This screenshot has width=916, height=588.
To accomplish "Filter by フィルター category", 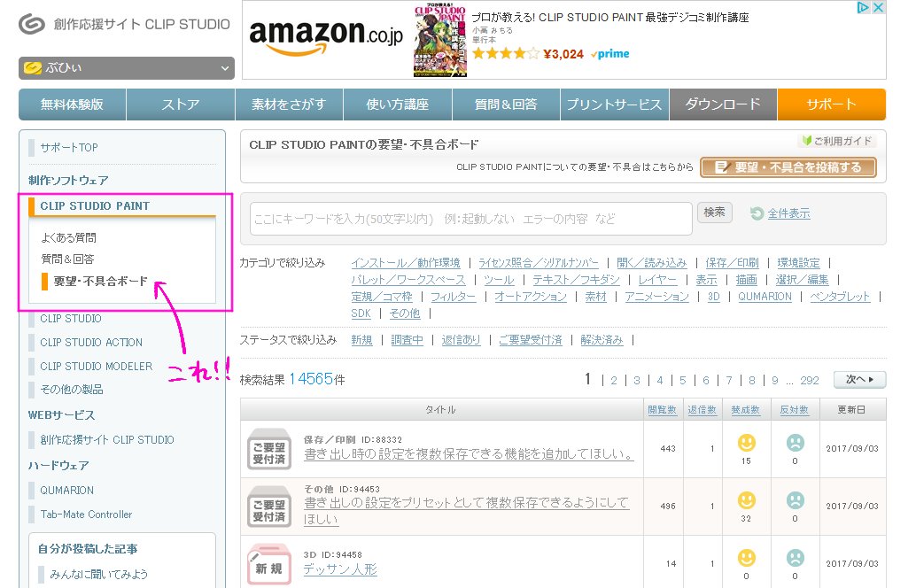I will click(454, 297).
